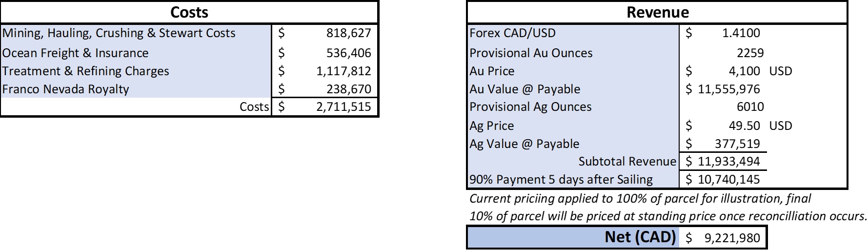Click the Forex CAD/USD rate 1.4100
The height and width of the screenshot is (251, 868).
pyautogui.click(x=741, y=33)
